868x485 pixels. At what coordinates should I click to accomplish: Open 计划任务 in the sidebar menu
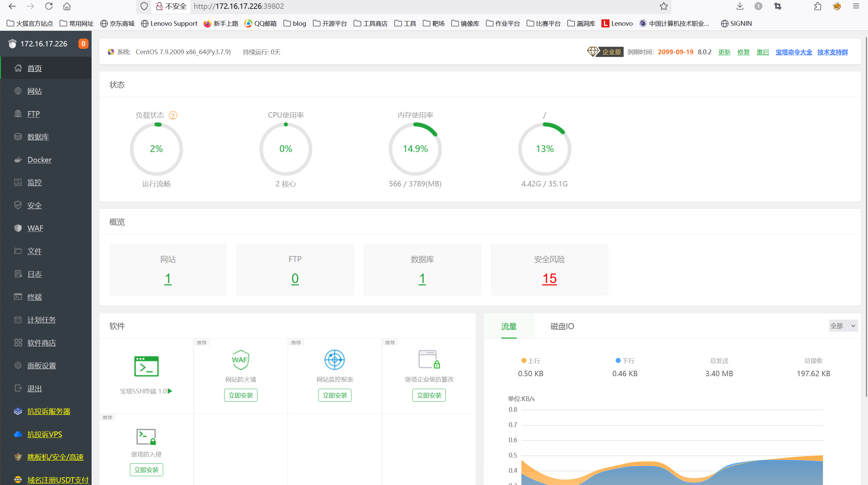(x=41, y=320)
